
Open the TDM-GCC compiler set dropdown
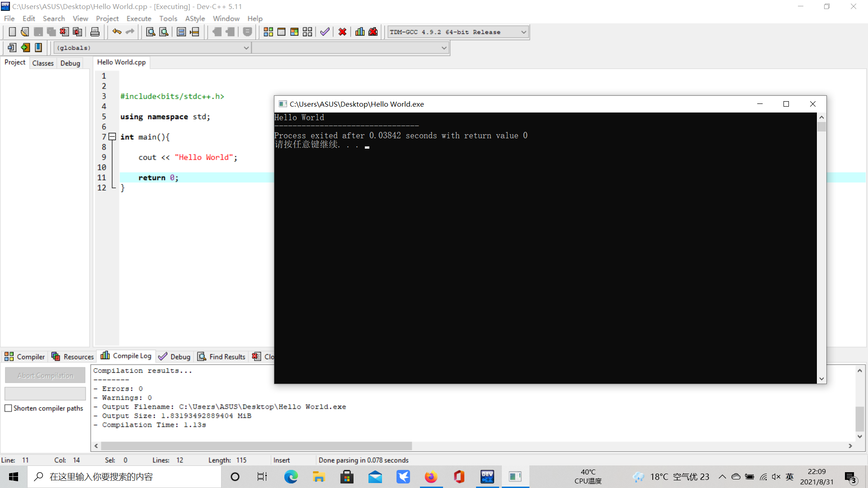pyautogui.click(x=524, y=32)
